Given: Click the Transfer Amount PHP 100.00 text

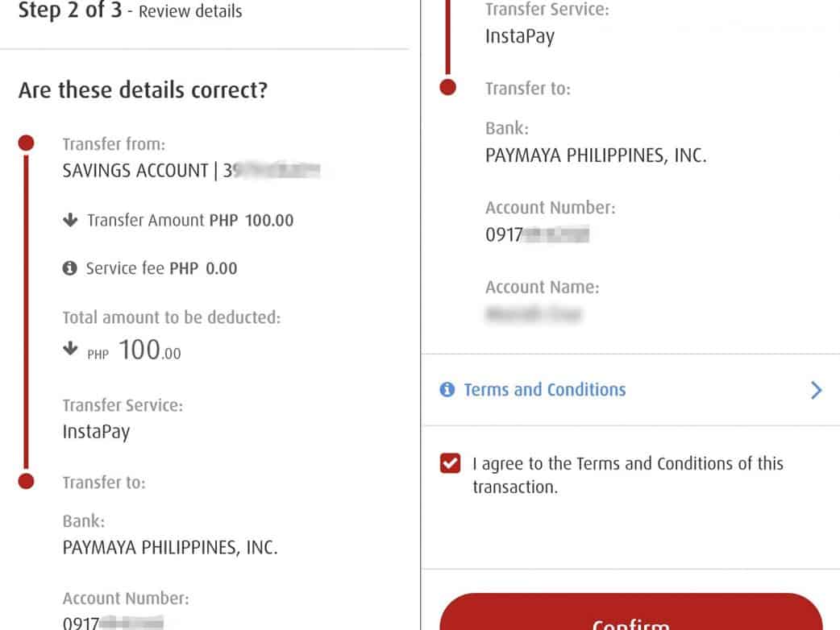Looking at the screenshot, I should (190, 220).
